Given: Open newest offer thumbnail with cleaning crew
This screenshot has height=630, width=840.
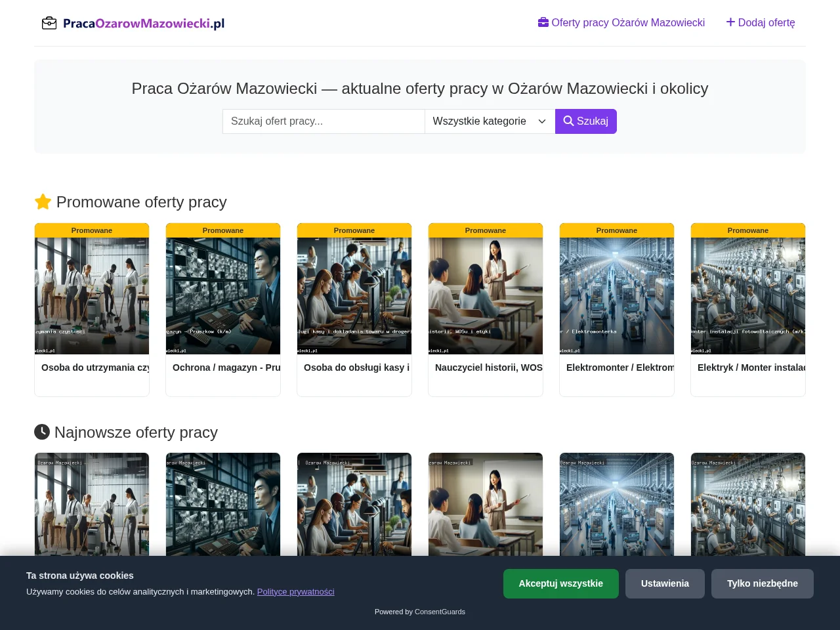Looking at the screenshot, I should pos(92,505).
